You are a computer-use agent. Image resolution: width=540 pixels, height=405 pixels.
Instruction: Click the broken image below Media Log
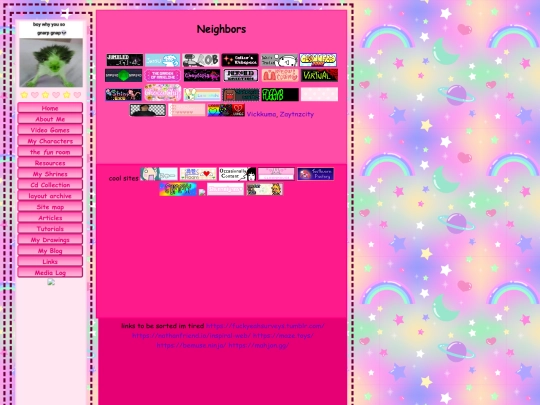(x=51, y=282)
